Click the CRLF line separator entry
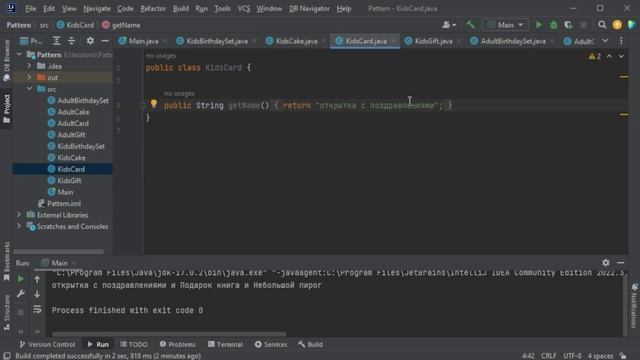Viewport: 640px width, 360px height. [549, 356]
